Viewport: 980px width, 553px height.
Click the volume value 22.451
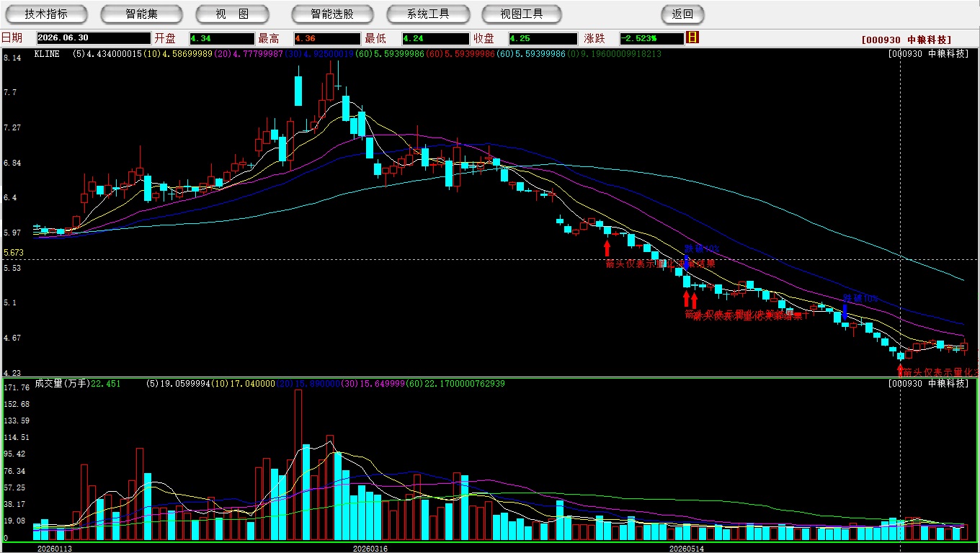pos(107,384)
